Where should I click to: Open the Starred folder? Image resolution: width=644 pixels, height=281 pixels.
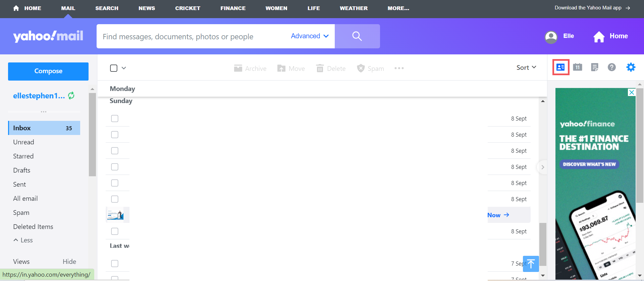[23, 156]
